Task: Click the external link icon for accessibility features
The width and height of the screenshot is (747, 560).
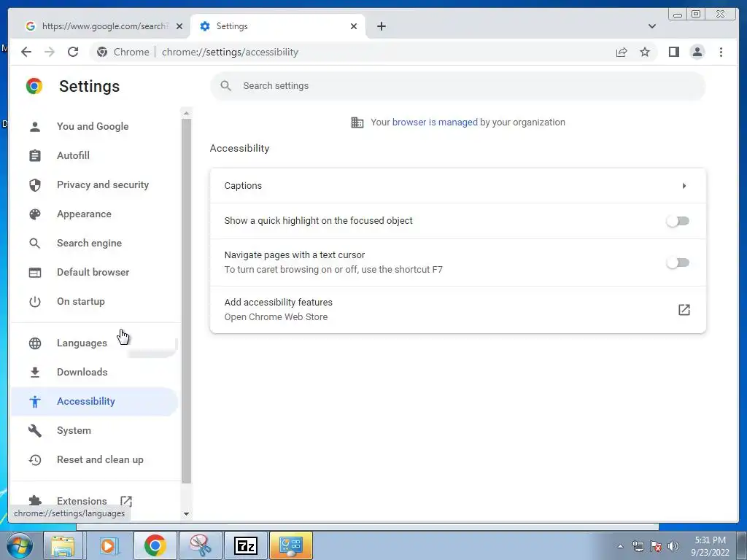Action: click(x=684, y=310)
